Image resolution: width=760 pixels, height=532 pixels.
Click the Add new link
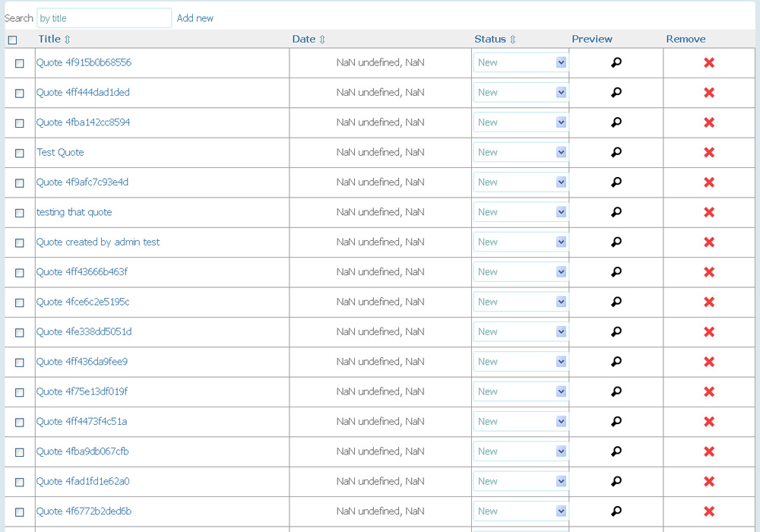click(195, 18)
